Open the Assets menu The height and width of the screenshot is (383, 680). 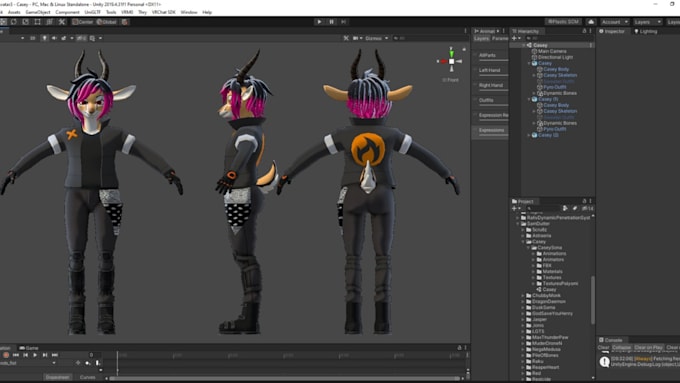coord(14,12)
